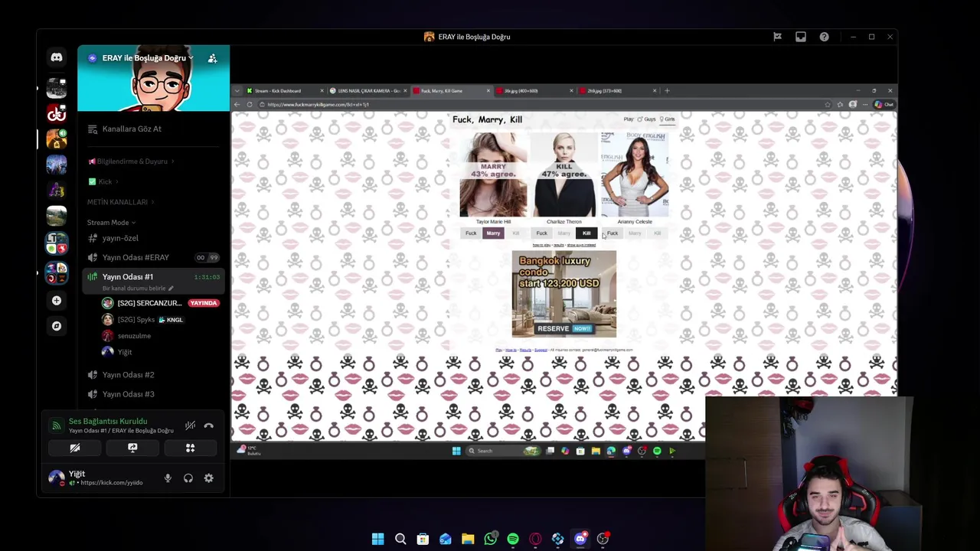The height and width of the screenshot is (551, 980).
Task: Toggle microphone mute
Action: [x=168, y=478]
